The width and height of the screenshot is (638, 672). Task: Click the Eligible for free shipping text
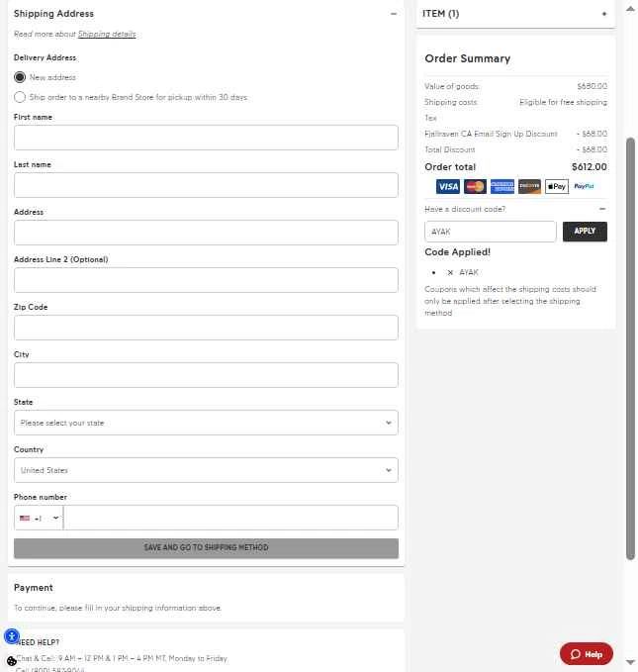(563, 102)
